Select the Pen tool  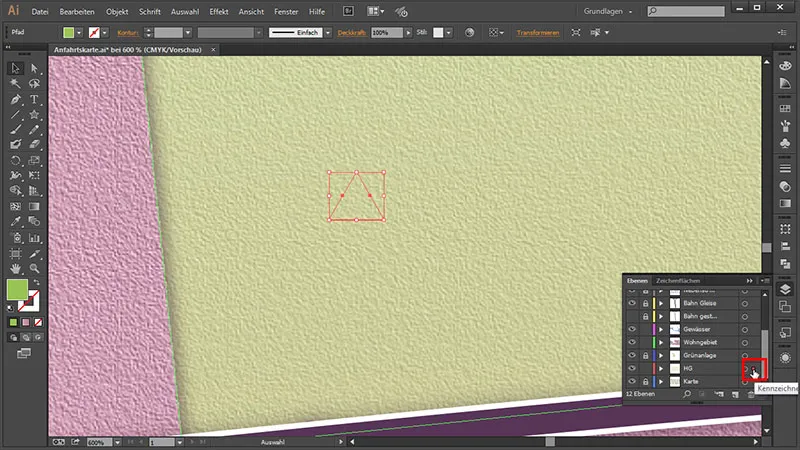point(15,99)
